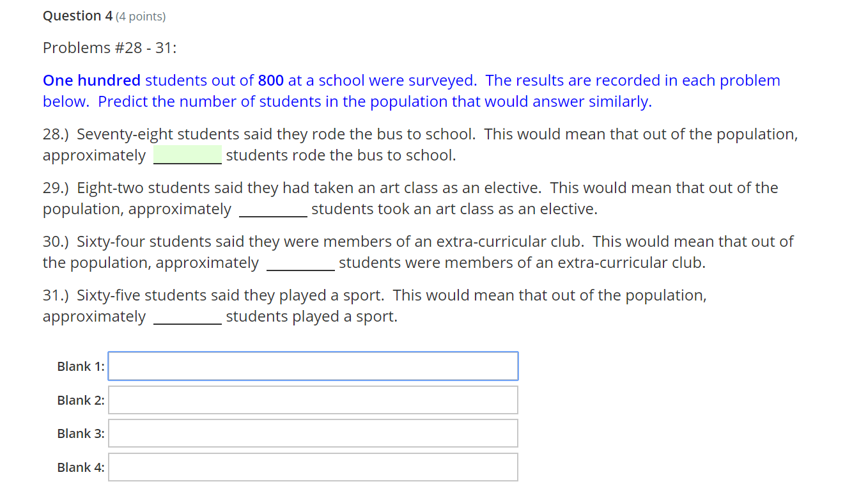868x500 pixels.
Task: Click the underlined blank in problem 31
Action: 187,317
